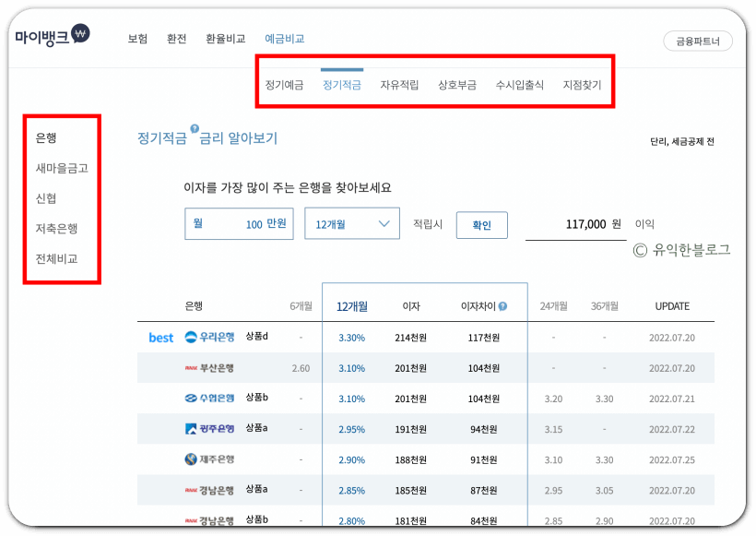Click the 3.30% rate for 우리은행
The image size is (756, 536).
coord(351,338)
